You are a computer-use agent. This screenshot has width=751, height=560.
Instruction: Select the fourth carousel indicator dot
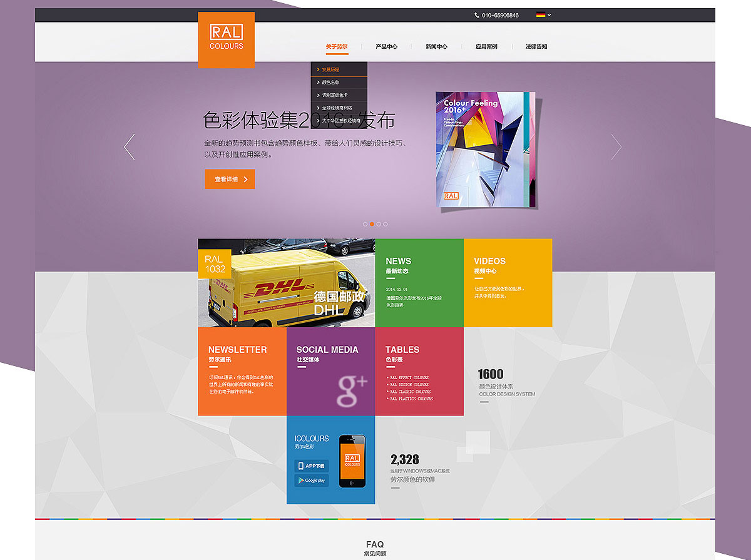click(386, 224)
